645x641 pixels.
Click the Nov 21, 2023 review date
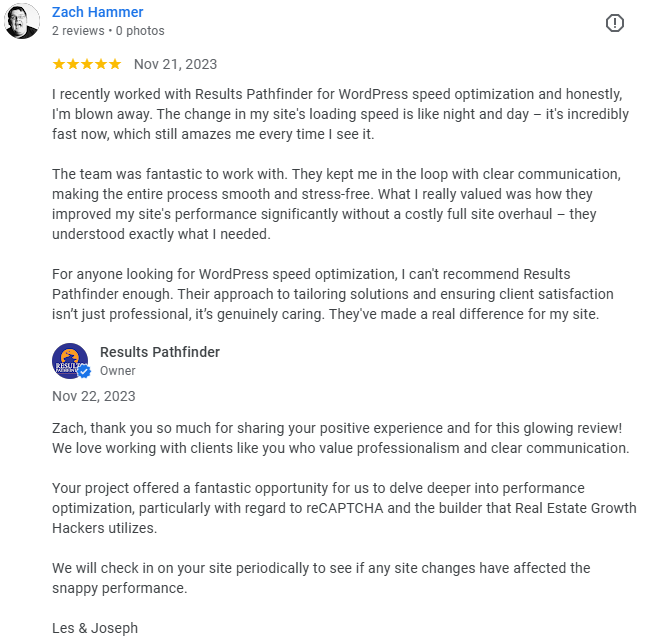tap(175, 64)
